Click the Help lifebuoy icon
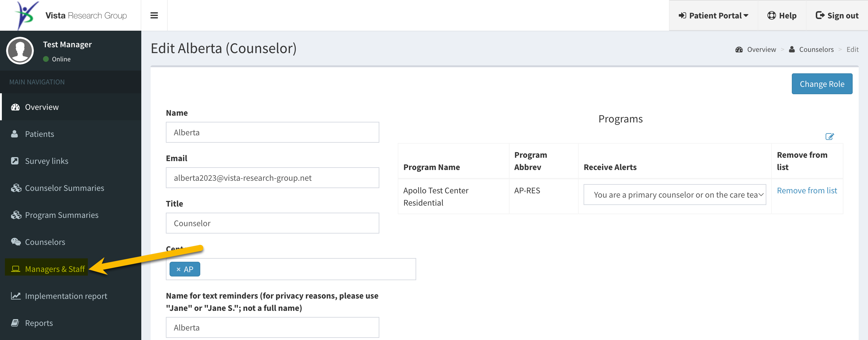The image size is (868, 340). 771,15
